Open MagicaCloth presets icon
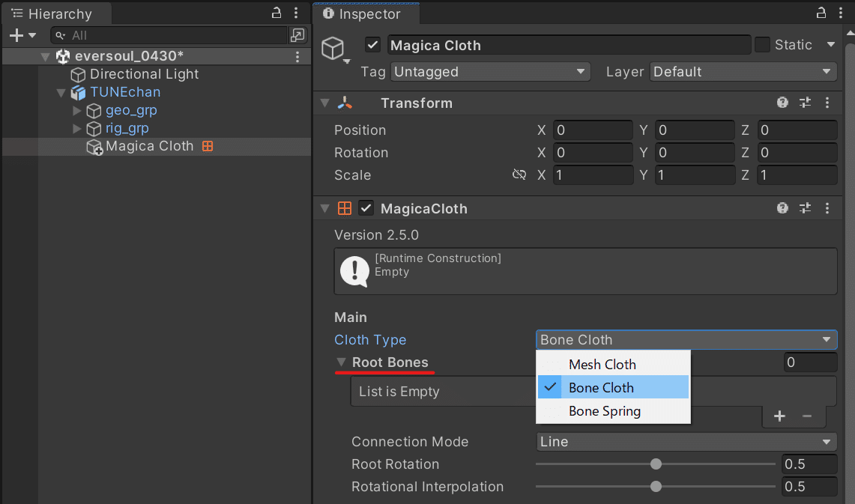This screenshot has width=855, height=504. [x=805, y=207]
